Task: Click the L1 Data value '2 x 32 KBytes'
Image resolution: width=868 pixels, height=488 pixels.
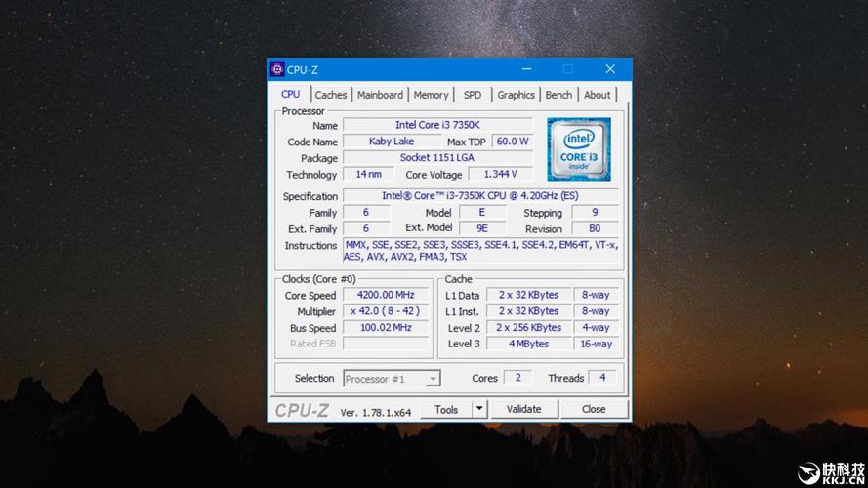Action: click(528, 295)
